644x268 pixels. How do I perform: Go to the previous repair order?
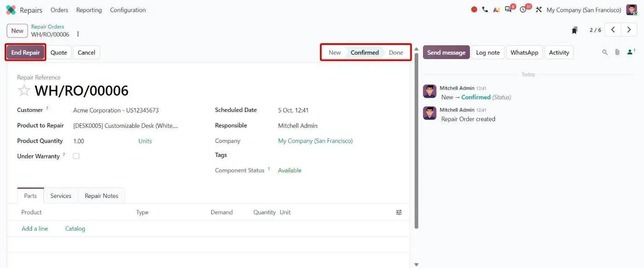613,30
